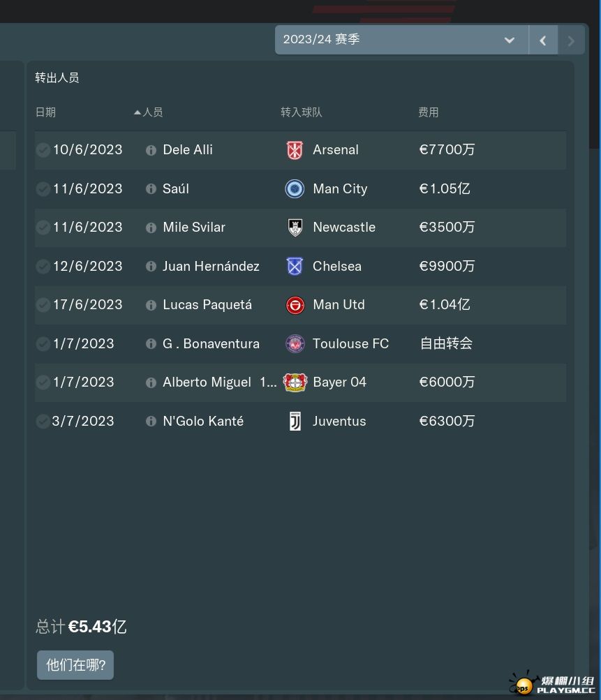Click the Juventus club logo

[x=295, y=422]
